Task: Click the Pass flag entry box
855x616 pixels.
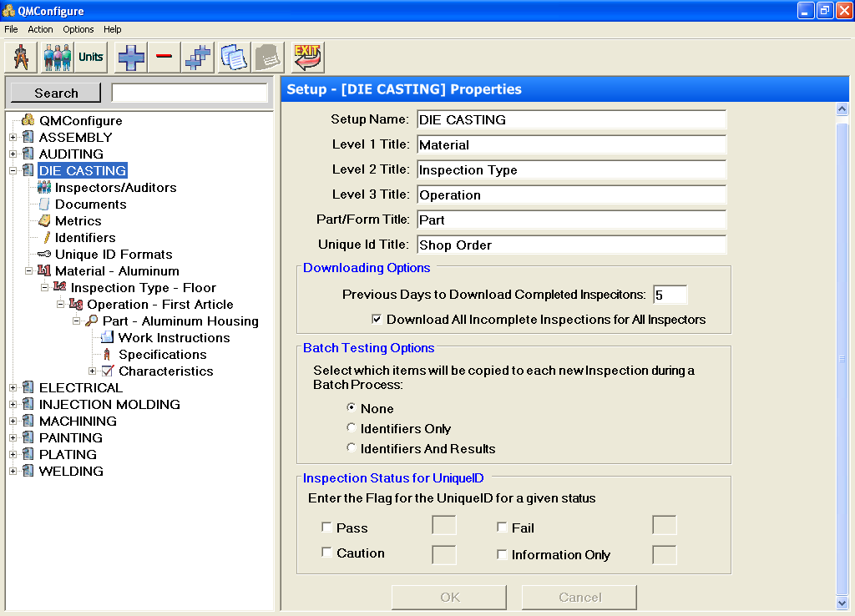Action: [444, 526]
